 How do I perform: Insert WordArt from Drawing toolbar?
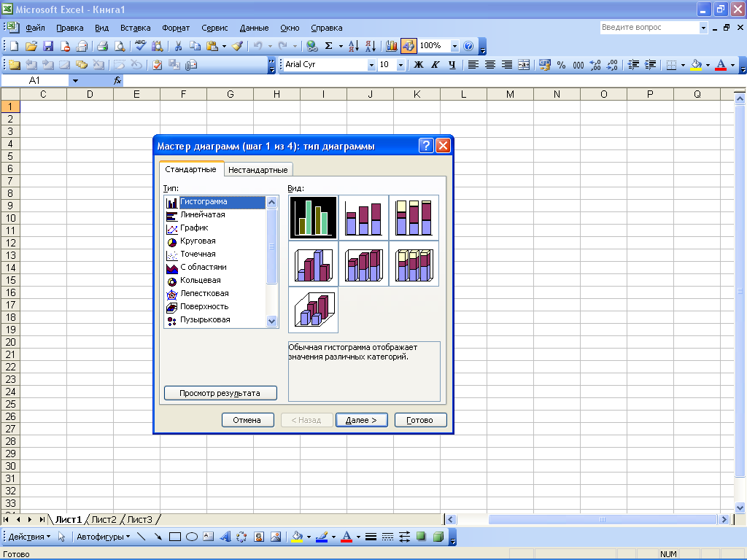225,537
